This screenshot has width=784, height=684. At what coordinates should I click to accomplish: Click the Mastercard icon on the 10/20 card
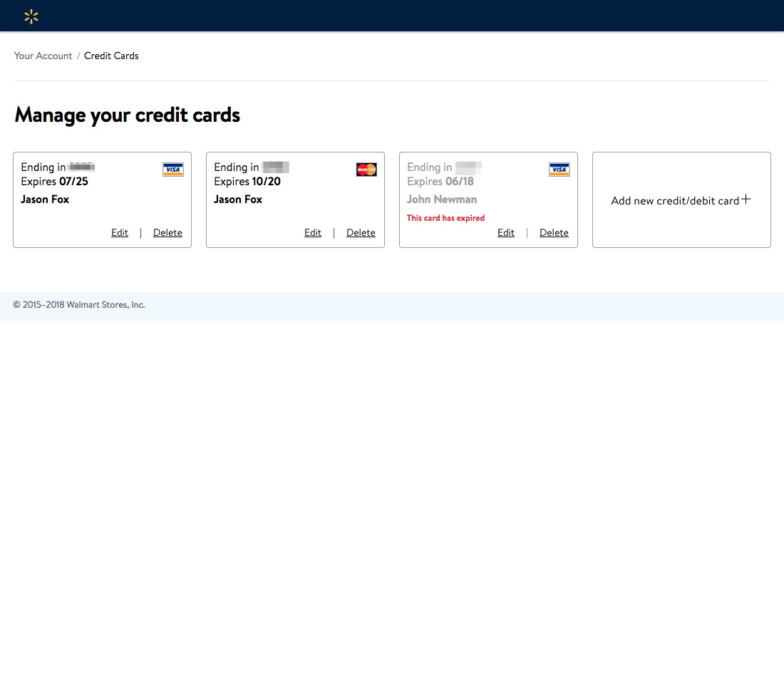coord(366,169)
